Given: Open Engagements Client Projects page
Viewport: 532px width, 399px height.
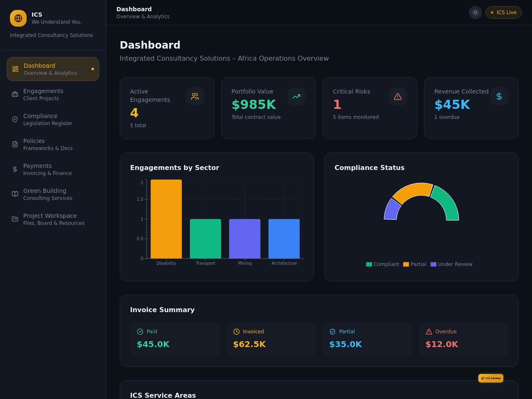Looking at the screenshot, I should tap(53, 94).
